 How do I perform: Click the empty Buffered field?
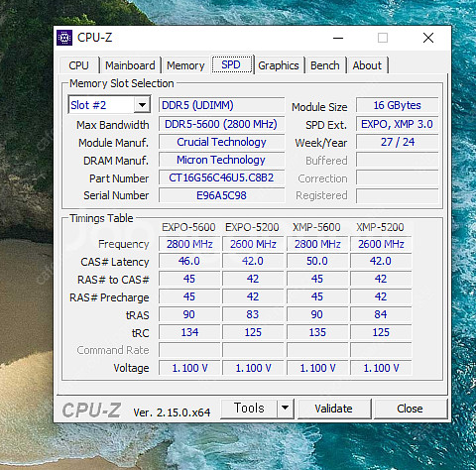(398, 160)
